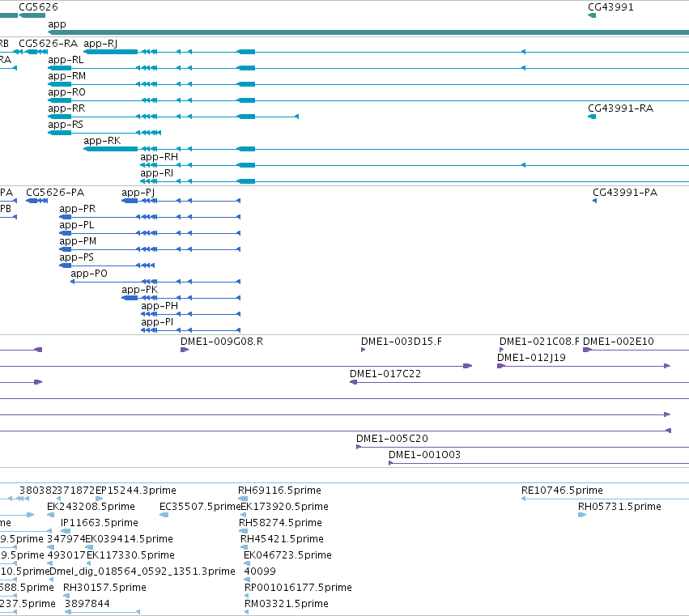Click the 40099 feature label
This screenshot has height=616, width=689.
pos(260,571)
